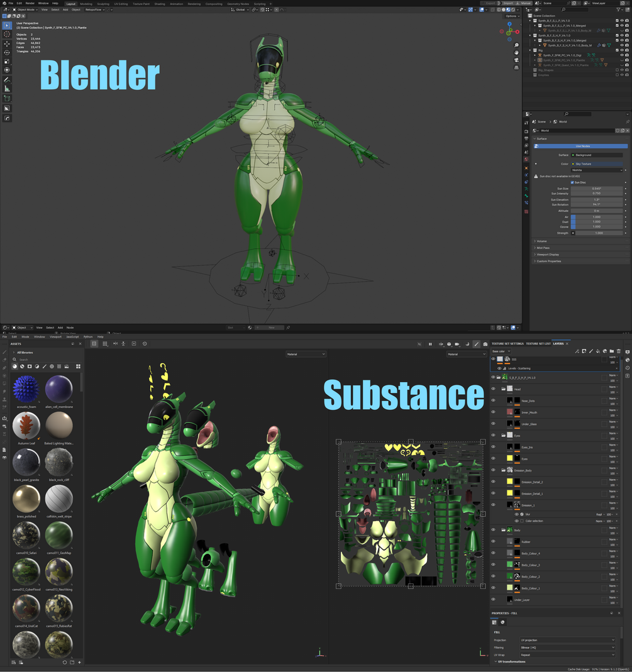632x672 pixels.
Task: Select the Blender Cursor tool
Action: pyautogui.click(x=7, y=34)
